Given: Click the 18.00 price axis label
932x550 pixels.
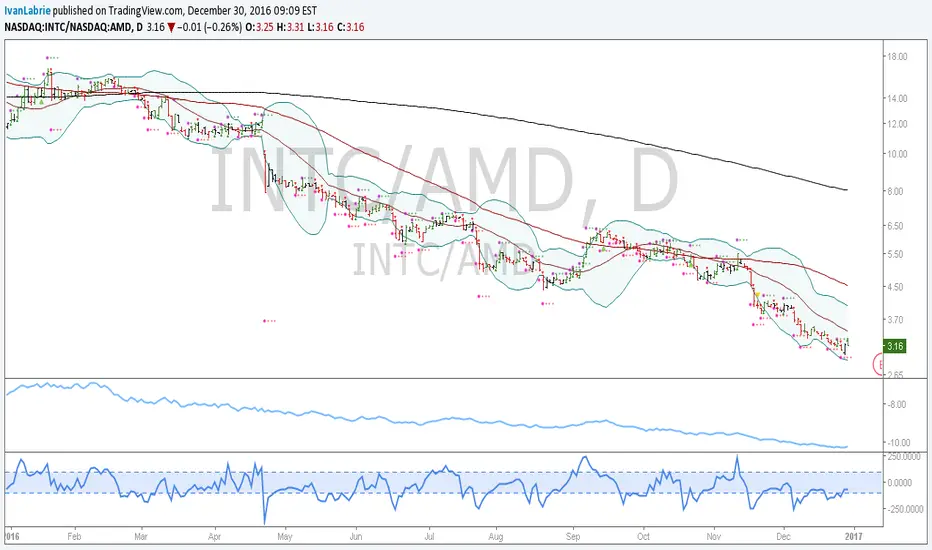Looking at the screenshot, I should 898,56.
